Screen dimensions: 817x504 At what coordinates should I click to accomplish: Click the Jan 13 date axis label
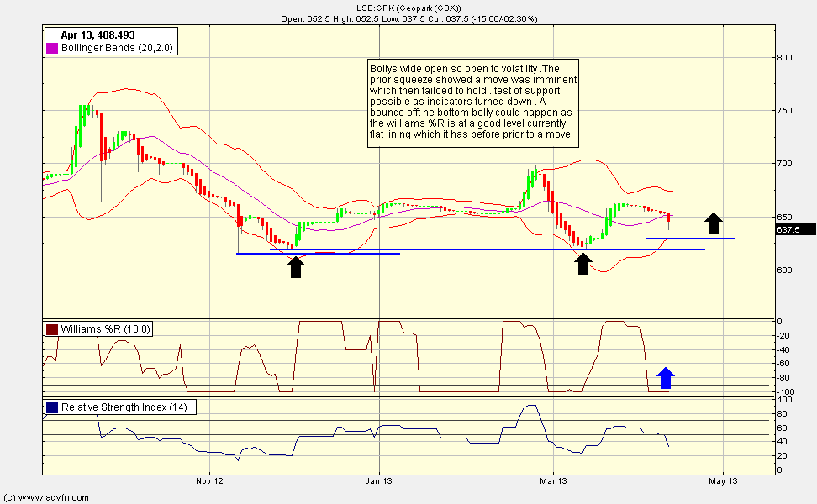point(380,481)
